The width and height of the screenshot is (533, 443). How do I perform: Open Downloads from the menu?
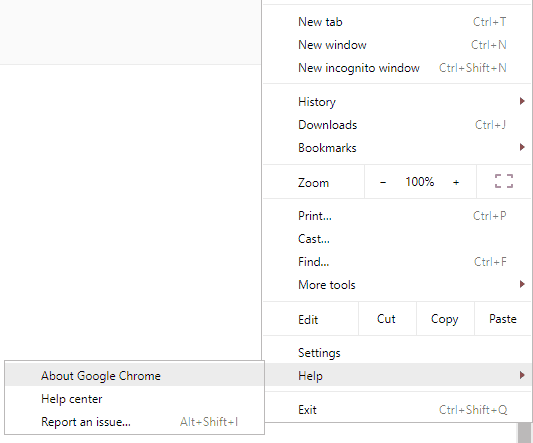(x=397, y=125)
